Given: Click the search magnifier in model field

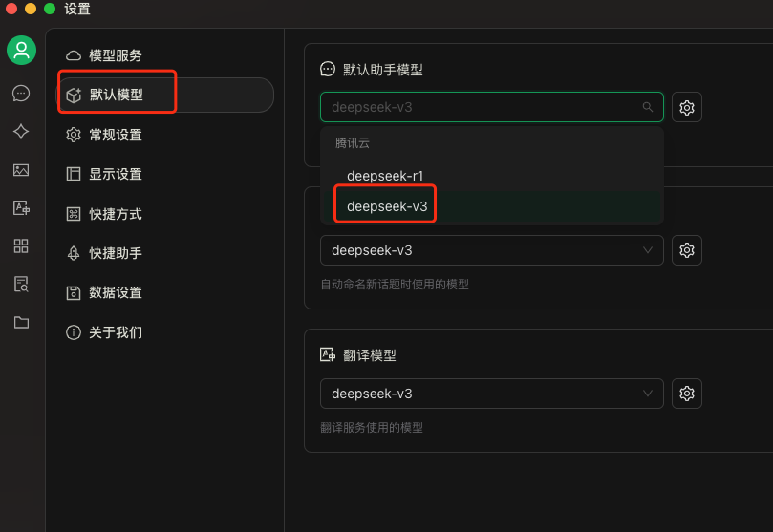Looking at the screenshot, I should pos(647,107).
